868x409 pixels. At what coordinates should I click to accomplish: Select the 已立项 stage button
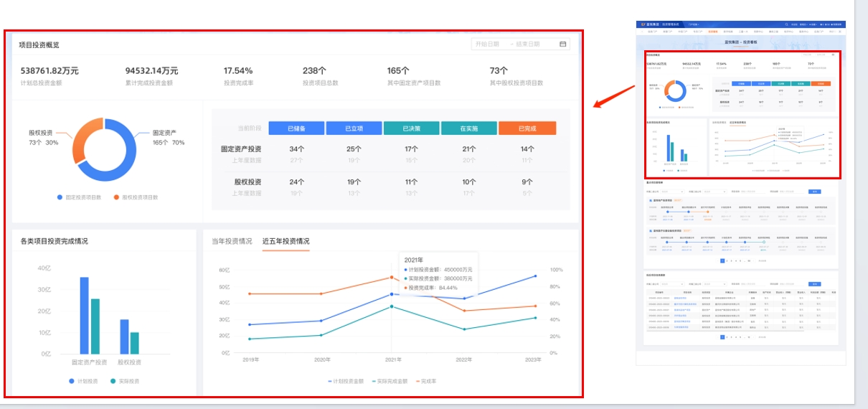point(354,128)
